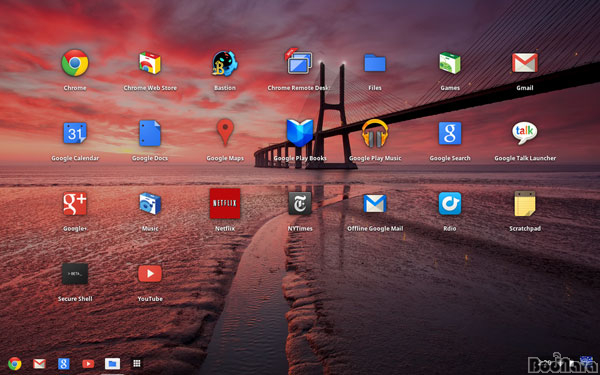Image resolution: width=600 pixels, height=375 pixels.
Task: Open Google Docs app icon
Action: 150,133
